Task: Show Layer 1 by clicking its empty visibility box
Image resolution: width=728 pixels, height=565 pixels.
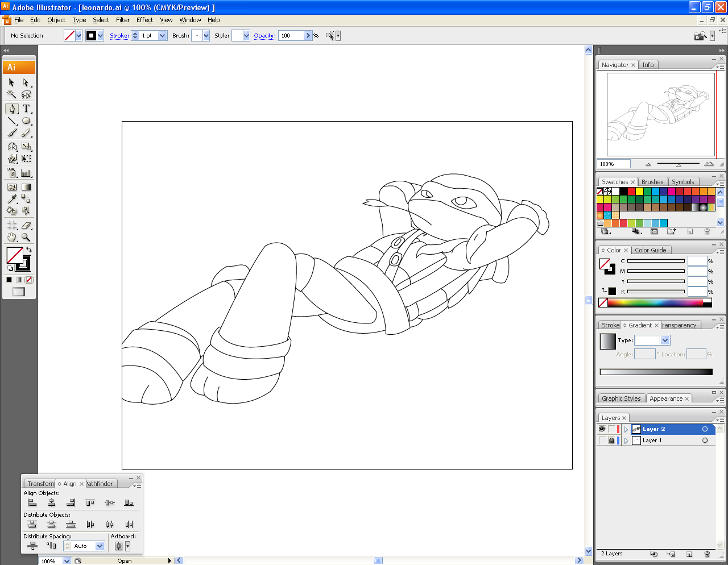Action: pos(602,441)
